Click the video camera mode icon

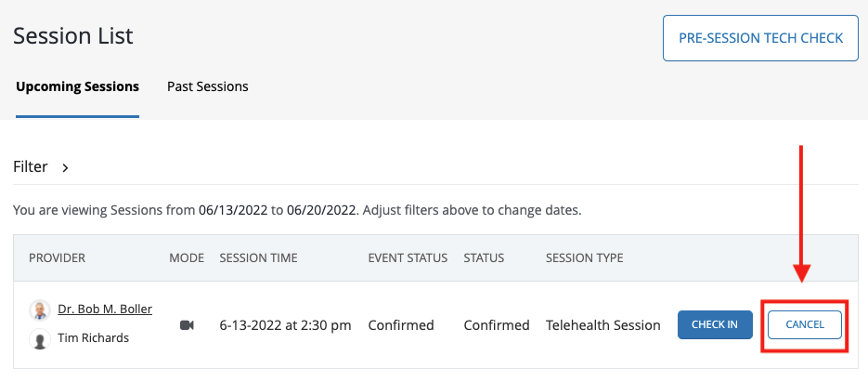coord(188,325)
